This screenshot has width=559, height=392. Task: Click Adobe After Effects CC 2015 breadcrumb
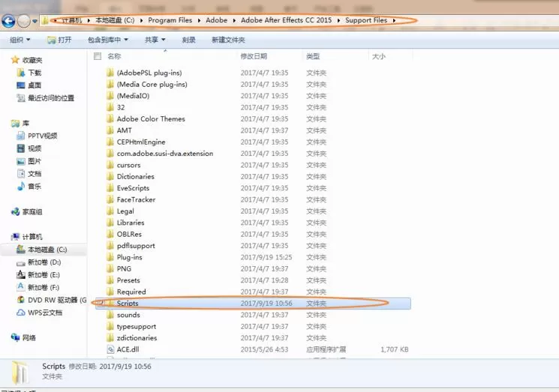click(287, 20)
